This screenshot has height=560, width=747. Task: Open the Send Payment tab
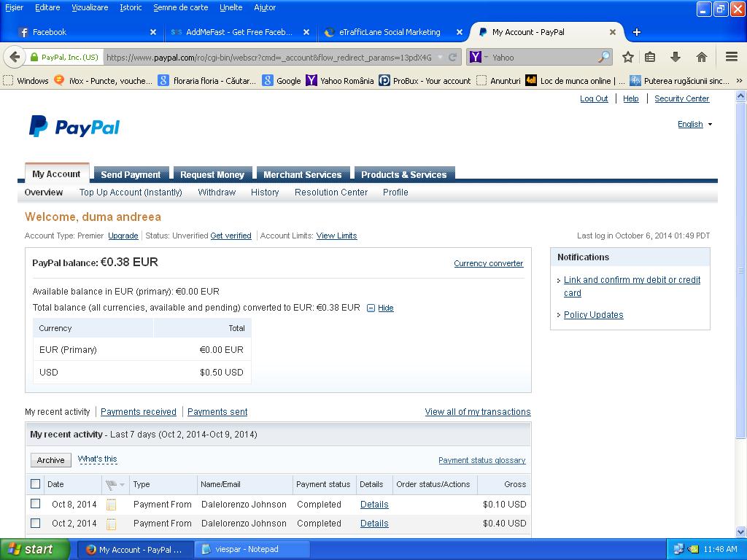(131, 175)
